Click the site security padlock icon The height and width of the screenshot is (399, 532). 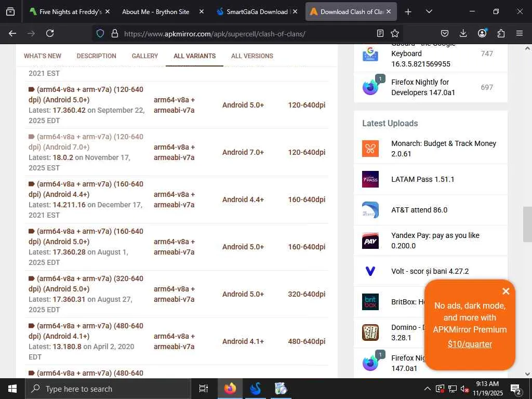click(x=115, y=33)
